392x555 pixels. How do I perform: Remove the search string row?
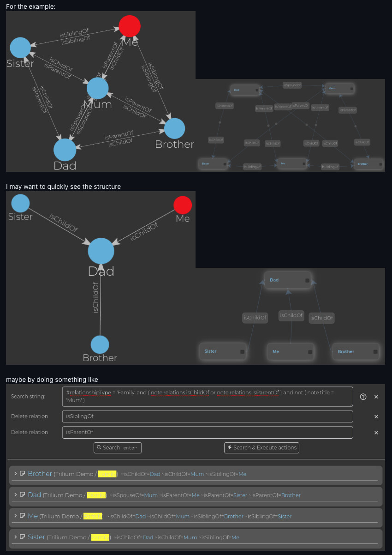pos(376,397)
